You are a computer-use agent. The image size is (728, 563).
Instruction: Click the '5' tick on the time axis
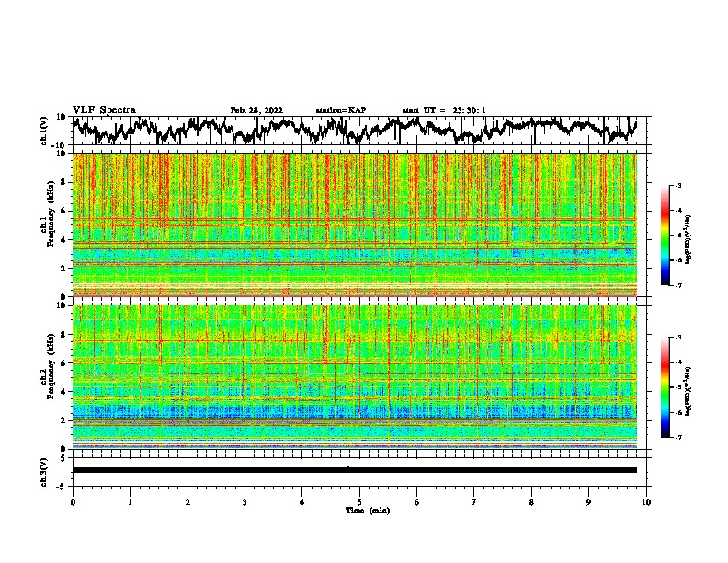coord(359,502)
